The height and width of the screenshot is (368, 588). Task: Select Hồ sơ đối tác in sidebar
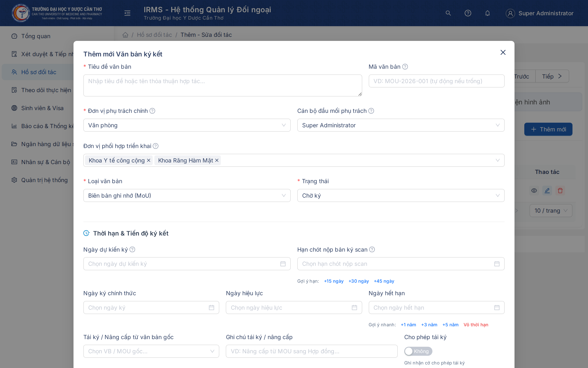click(38, 72)
